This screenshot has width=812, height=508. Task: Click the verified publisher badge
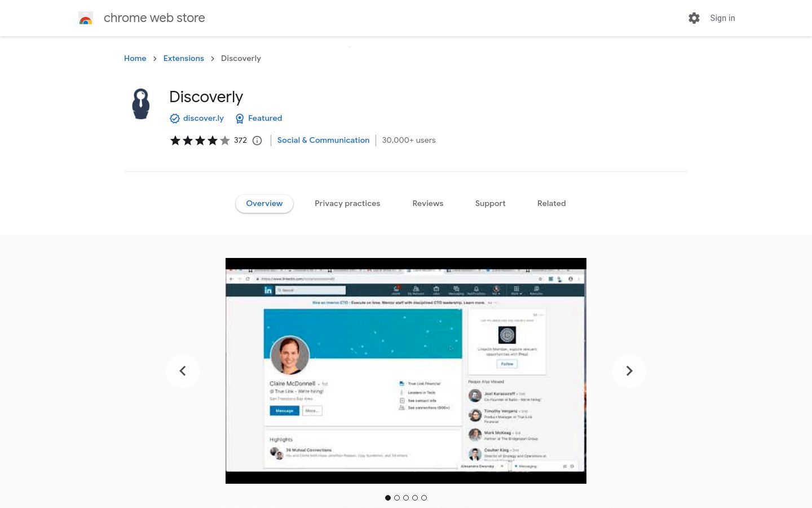point(175,119)
